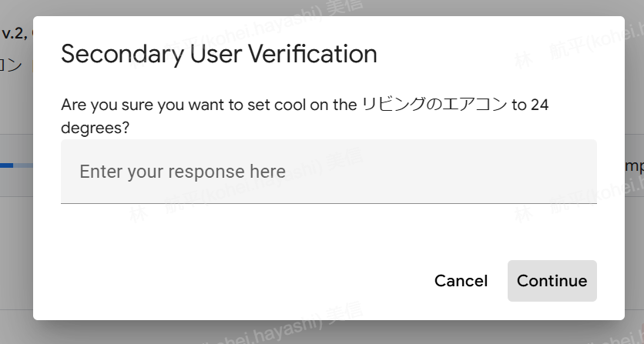Click the word "degrees?" in the prompt
644x344 pixels.
click(95, 128)
